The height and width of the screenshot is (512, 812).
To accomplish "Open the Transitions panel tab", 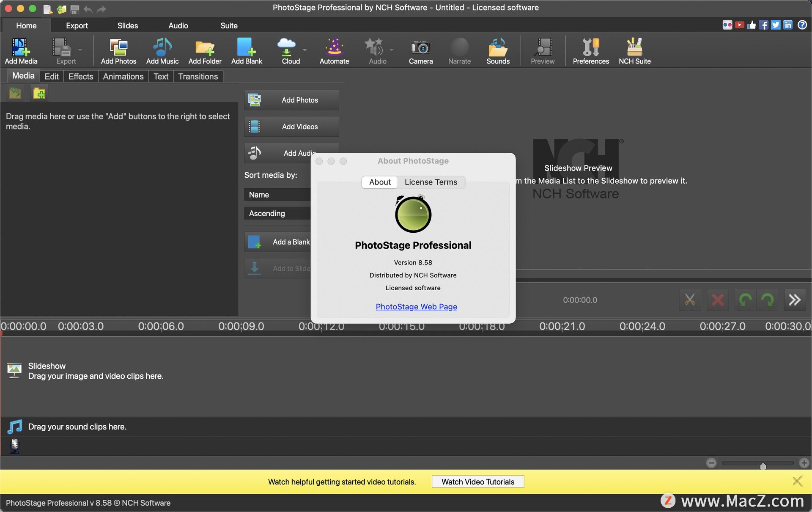I will [198, 76].
